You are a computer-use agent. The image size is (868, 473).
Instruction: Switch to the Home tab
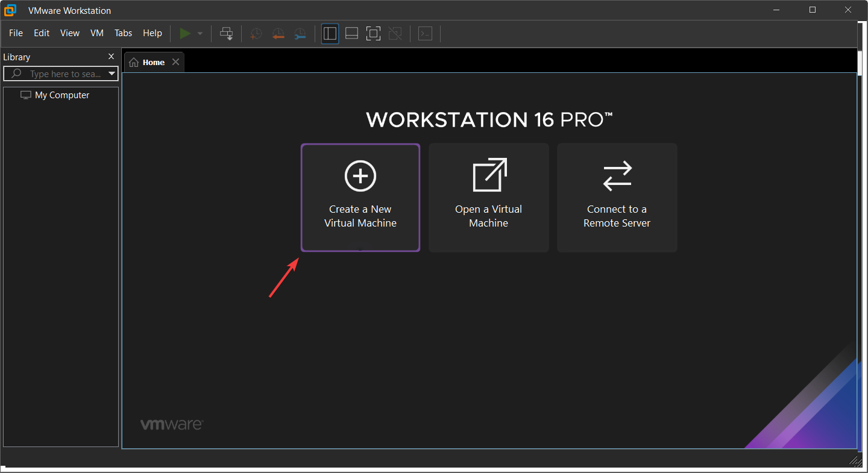coord(154,62)
